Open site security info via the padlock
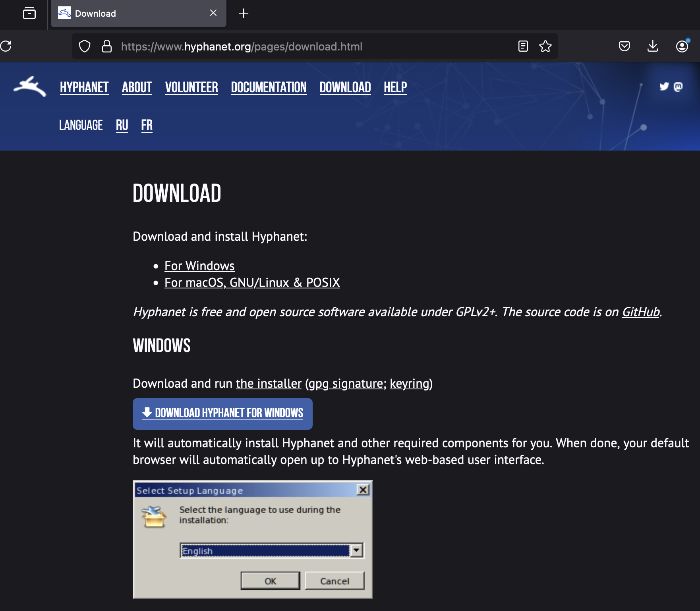This screenshot has width=700, height=611. point(107,46)
